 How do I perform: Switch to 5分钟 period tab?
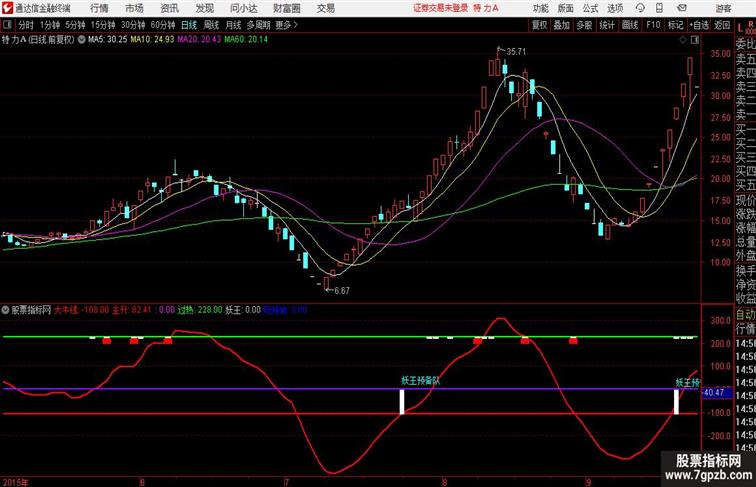pos(75,25)
